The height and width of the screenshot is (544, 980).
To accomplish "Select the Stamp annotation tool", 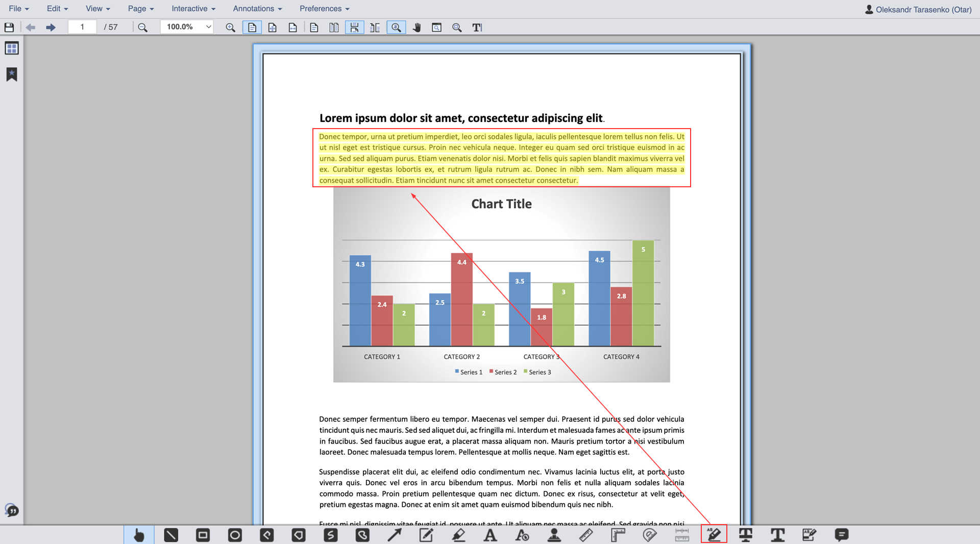I will pyautogui.click(x=554, y=535).
